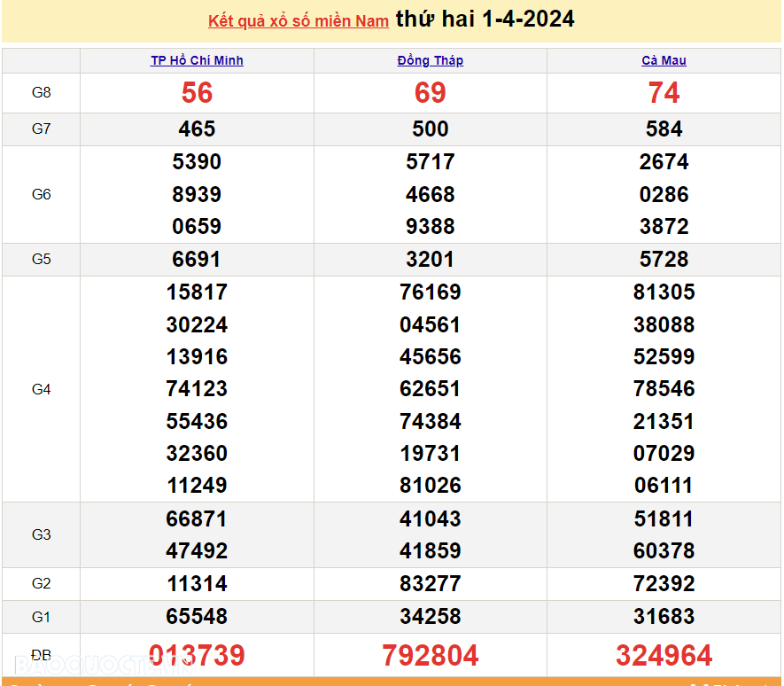The height and width of the screenshot is (686, 784).
Task: Click the Đồng Tháp column header link
Action: 431,60
